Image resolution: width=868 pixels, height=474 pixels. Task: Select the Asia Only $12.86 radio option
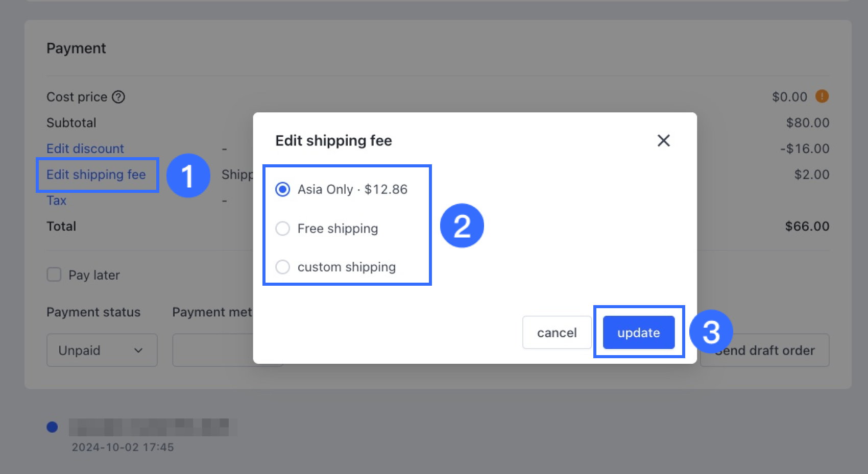click(x=283, y=189)
